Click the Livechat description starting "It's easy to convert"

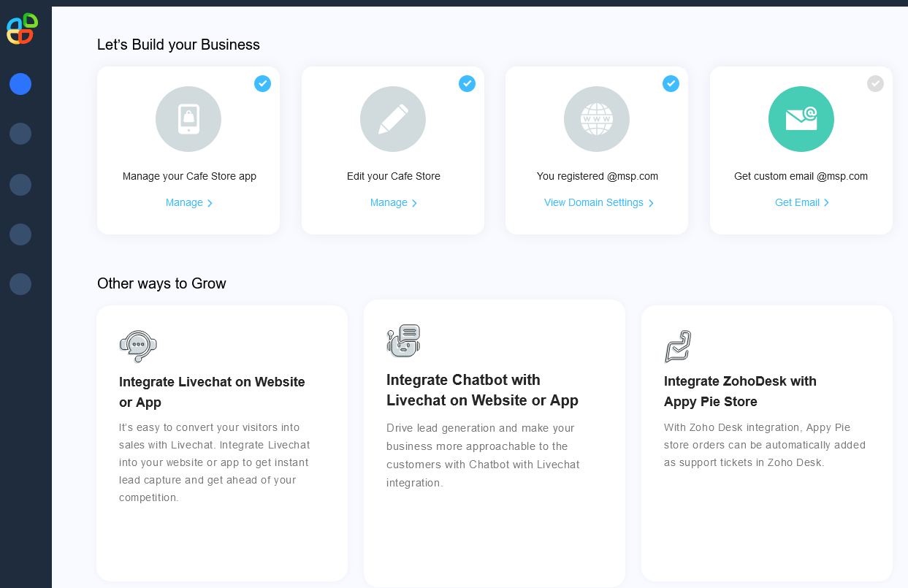point(215,462)
